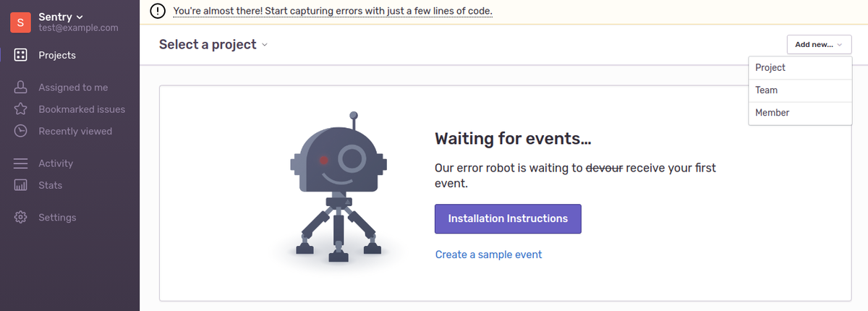Click the Activity list icon
Screen dimensions: 868x311
(x=21, y=163)
